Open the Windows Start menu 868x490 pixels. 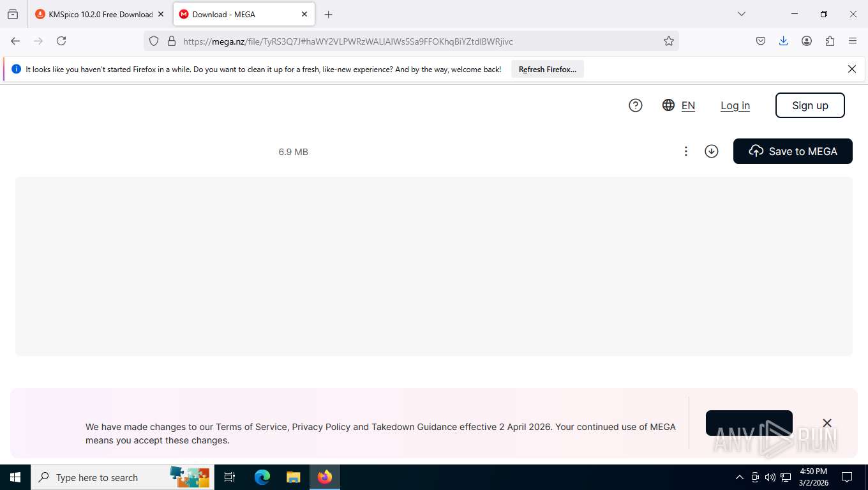click(15, 477)
